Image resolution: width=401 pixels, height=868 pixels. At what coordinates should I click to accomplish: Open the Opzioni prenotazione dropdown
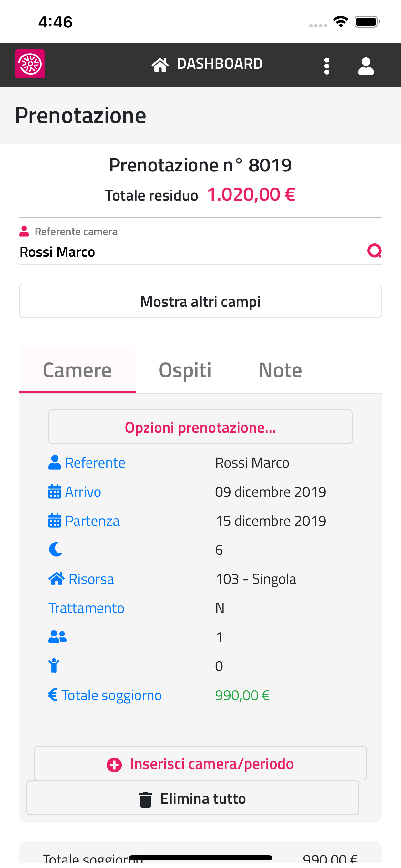(200, 427)
